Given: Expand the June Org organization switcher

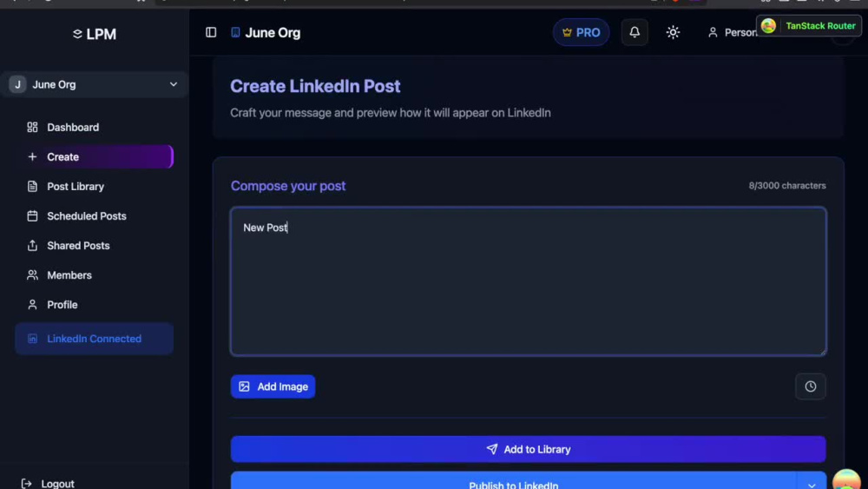Looking at the screenshot, I should pyautogui.click(x=94, y=85).
